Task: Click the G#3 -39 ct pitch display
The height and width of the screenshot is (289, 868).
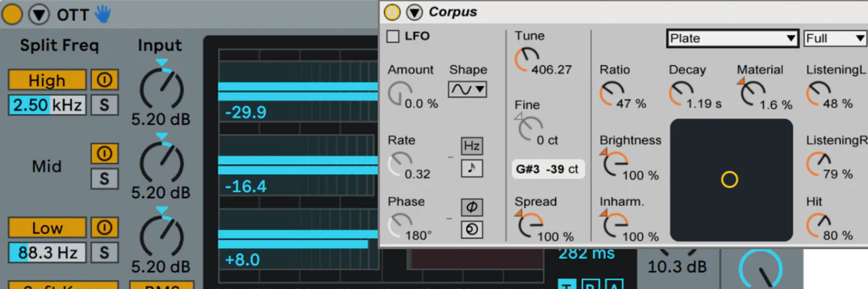Action: 548,169
